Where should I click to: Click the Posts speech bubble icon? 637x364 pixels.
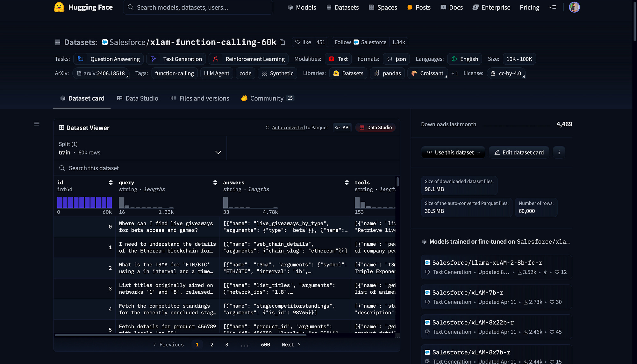(x=410, y=7)
